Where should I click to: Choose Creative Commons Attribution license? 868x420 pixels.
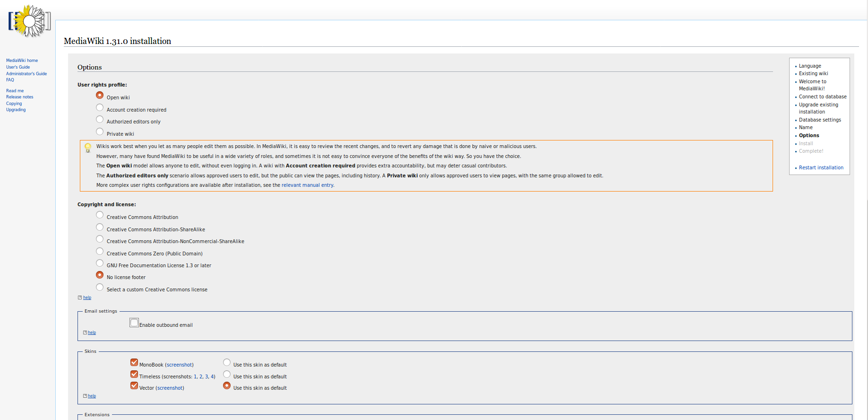100,215
